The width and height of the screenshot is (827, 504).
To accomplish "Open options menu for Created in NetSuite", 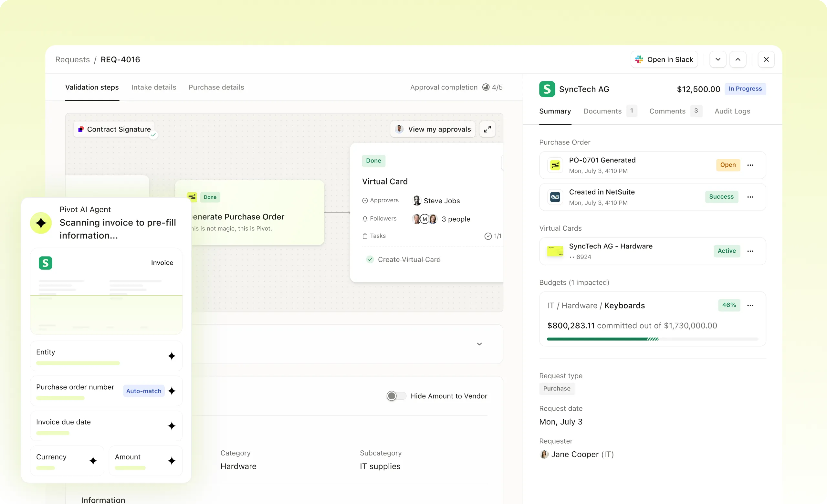I will tap(750, 197).
